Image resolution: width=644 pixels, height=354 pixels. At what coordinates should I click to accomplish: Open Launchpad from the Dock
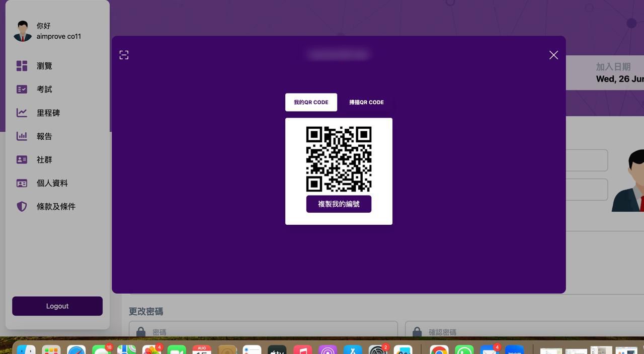coord(51,350)
